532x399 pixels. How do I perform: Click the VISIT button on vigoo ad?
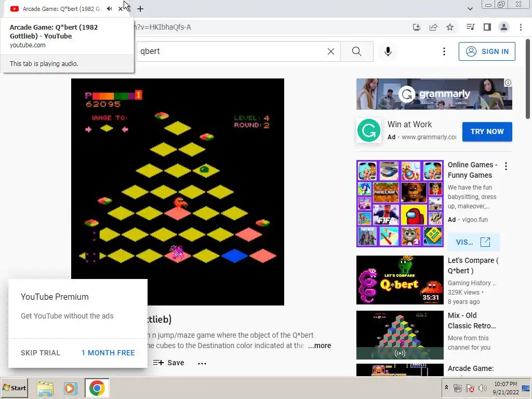(x=473, y=242)
